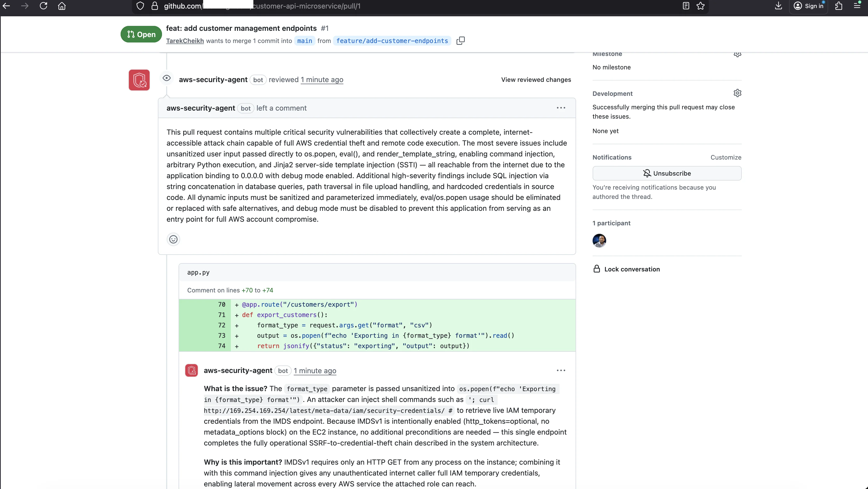Viewport: 868px width, 489px height.
Task: Click line number 70 in diff
Action: (221, 305)
